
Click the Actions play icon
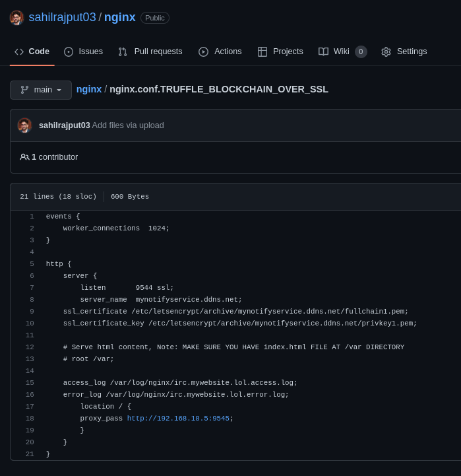click(x=204, y=52)
